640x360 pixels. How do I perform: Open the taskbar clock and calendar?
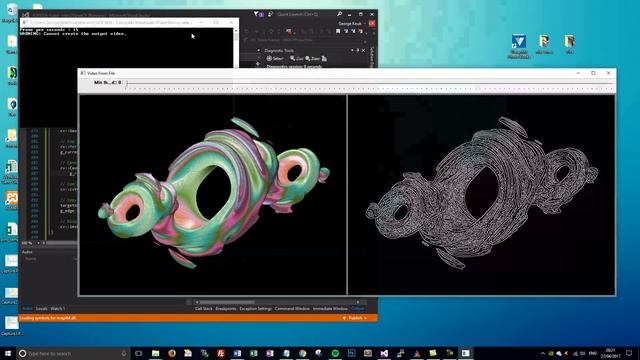pos(611,353)
